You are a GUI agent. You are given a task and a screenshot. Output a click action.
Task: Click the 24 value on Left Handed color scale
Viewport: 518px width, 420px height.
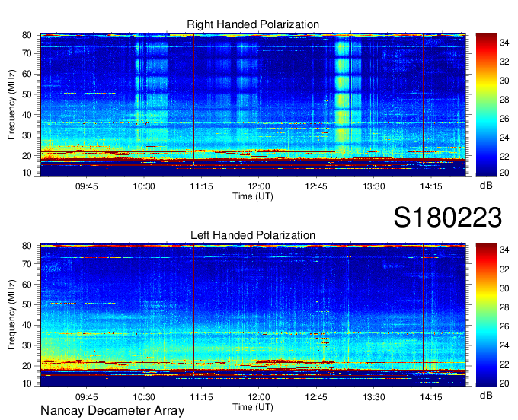tap(504, 345)
